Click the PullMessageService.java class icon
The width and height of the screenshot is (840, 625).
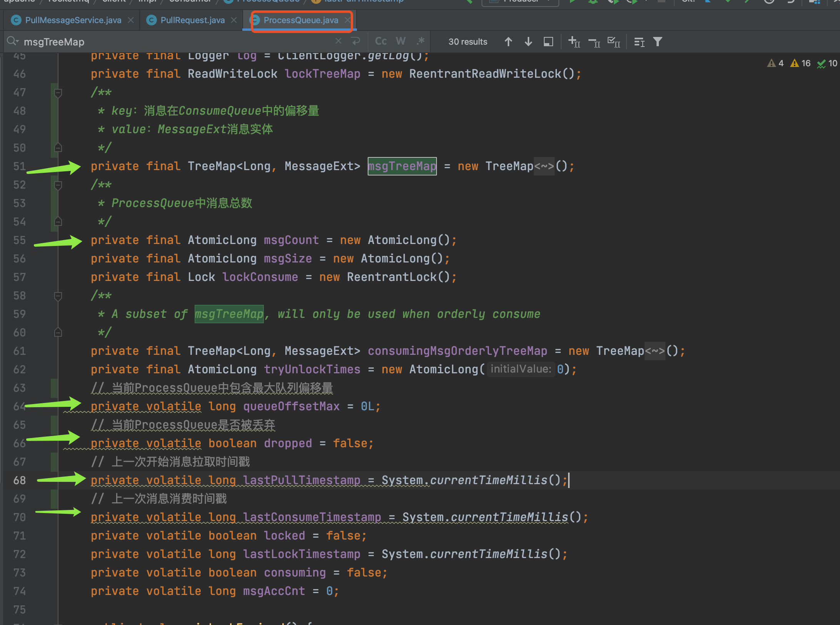tap(16, 20)
